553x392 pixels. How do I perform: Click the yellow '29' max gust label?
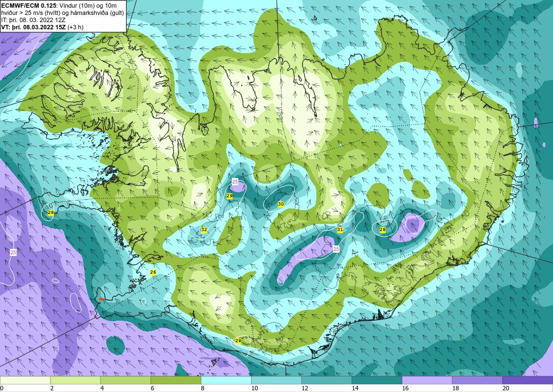(229, 196)
